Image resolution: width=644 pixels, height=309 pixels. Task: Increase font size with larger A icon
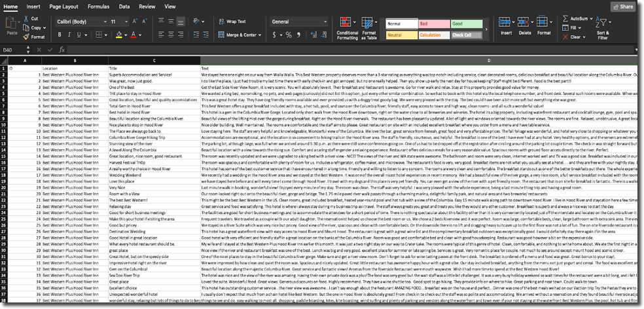[135, 22]
